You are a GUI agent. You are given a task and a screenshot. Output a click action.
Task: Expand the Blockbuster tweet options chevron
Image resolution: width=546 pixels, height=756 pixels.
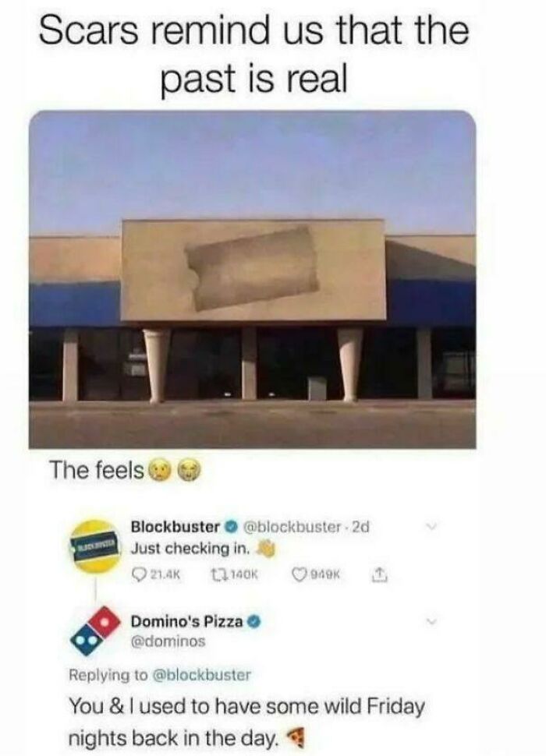tap(432, 527)
